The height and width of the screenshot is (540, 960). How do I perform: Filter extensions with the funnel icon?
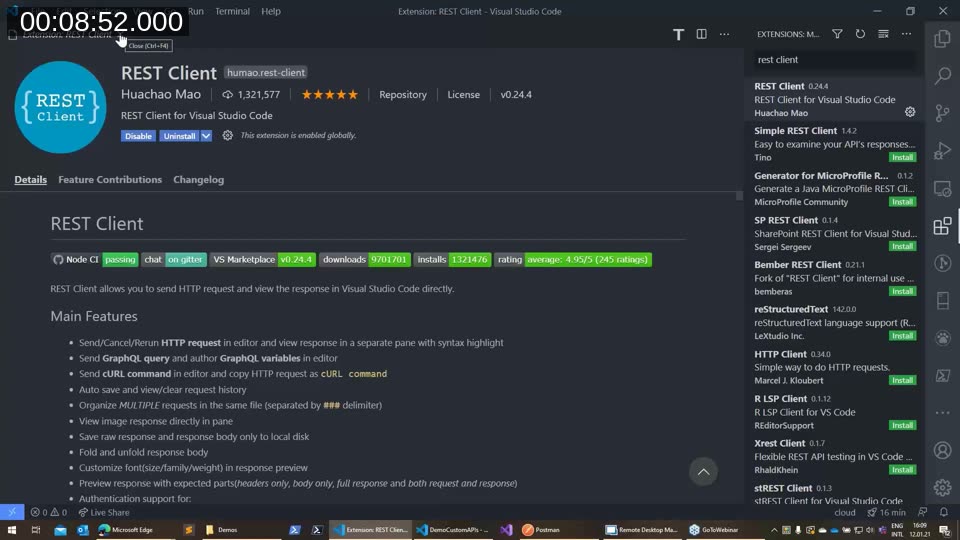pos(837,34)
